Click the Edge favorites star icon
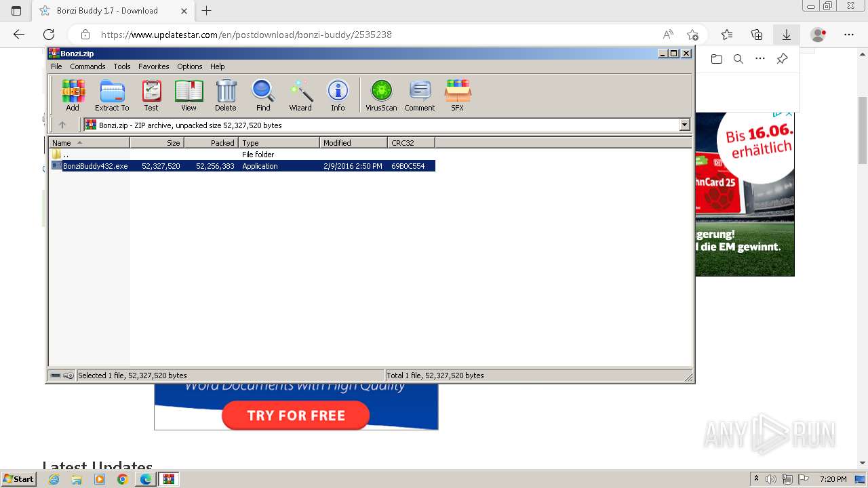Image resolution: width=868 pixels, height=488 pixels. tap(727, 35)
